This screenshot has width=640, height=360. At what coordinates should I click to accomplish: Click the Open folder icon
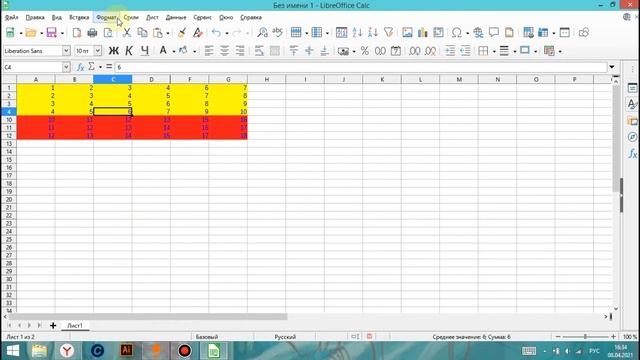pyautogui.click(x=31, y=33)
